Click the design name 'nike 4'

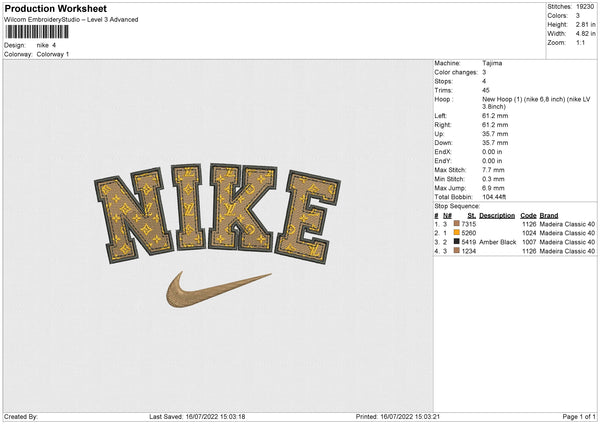pyautogui.click(x=46, y=45)
